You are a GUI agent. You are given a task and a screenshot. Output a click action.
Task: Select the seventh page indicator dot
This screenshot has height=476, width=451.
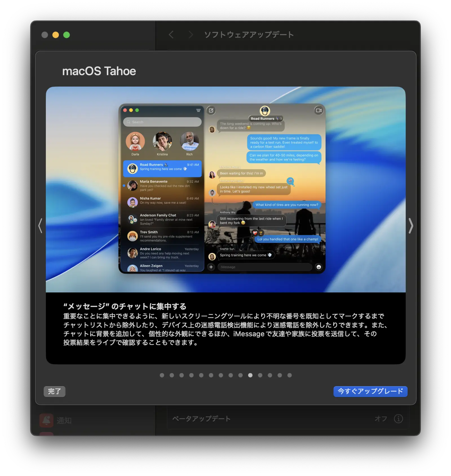221,375
